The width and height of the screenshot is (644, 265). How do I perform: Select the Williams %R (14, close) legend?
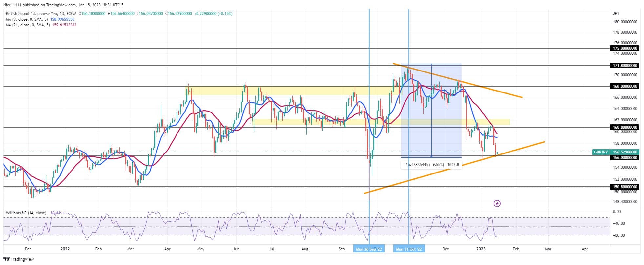[26, 213]
